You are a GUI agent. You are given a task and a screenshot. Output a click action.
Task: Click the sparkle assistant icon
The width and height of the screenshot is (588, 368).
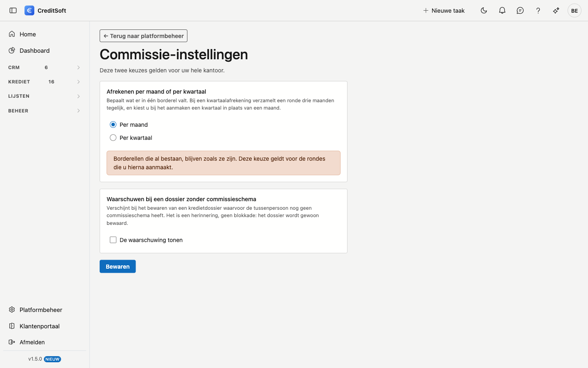[x=556, y=11]
